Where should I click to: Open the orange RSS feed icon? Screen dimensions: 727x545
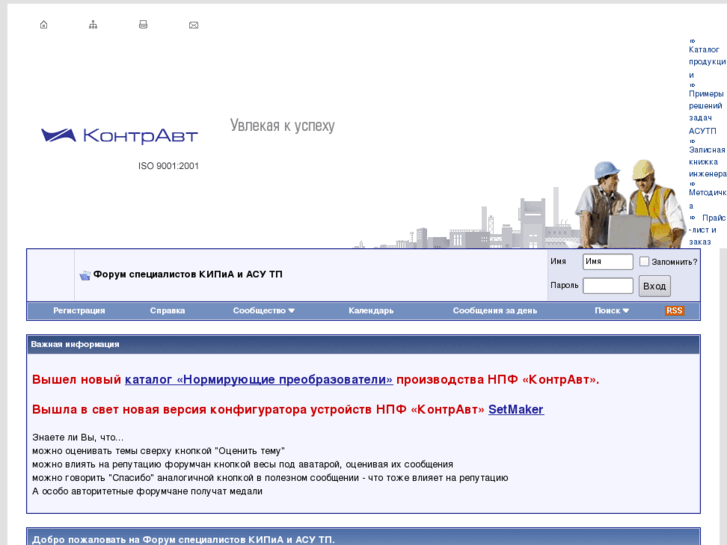click(674, 310)
